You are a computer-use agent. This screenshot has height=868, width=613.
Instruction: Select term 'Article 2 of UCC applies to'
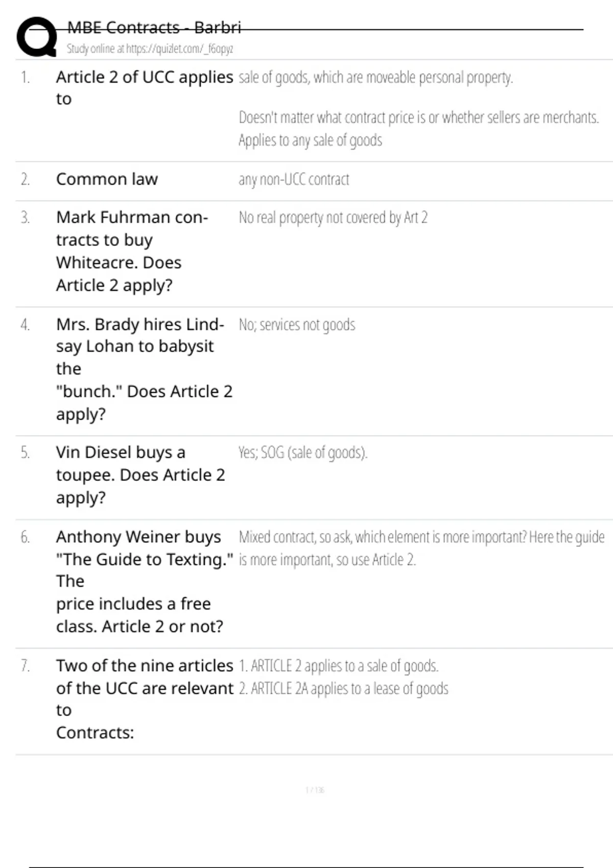144,87
